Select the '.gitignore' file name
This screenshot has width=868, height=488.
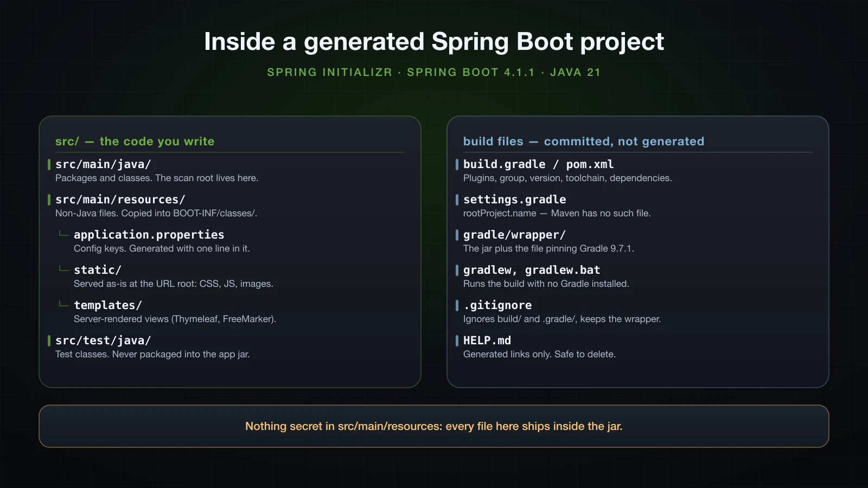tap(497, 305)
